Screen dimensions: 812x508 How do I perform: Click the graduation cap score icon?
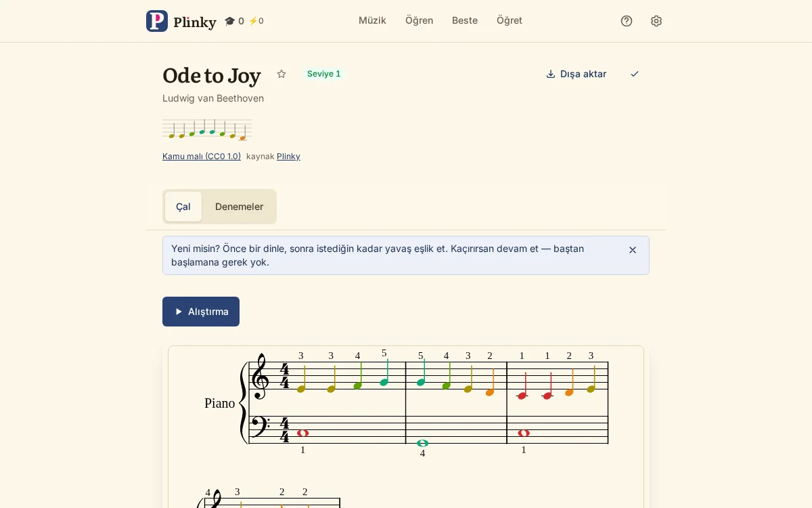pyautogui.click(x=229, y=21)
